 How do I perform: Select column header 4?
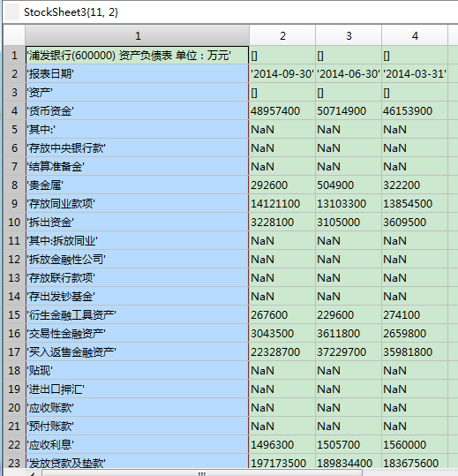point(415,35)
